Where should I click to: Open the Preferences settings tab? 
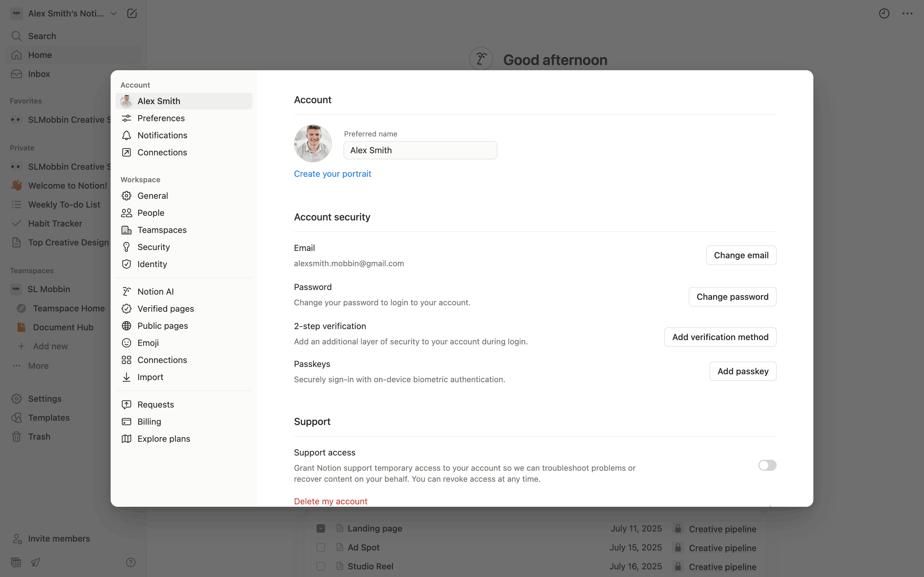click(161, 118)
